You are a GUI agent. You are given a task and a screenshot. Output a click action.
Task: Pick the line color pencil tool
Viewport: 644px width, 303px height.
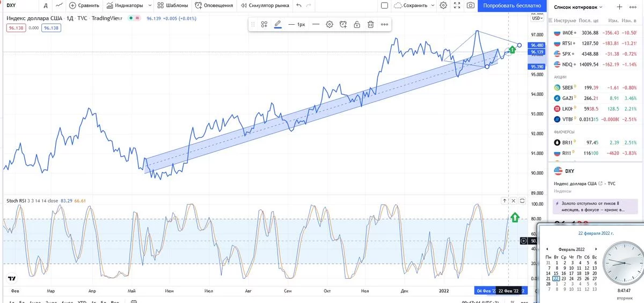(277, 24)
